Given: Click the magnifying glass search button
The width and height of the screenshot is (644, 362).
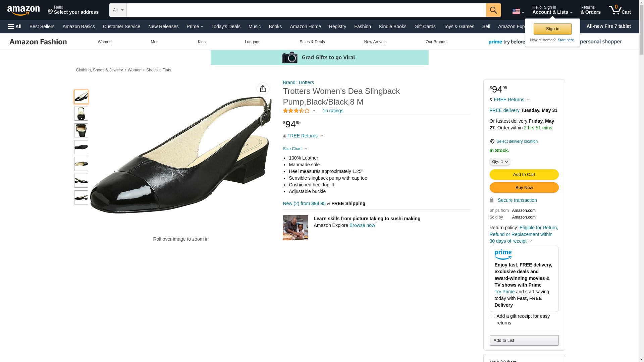Looking at the screenshot, I should (493, 10).
